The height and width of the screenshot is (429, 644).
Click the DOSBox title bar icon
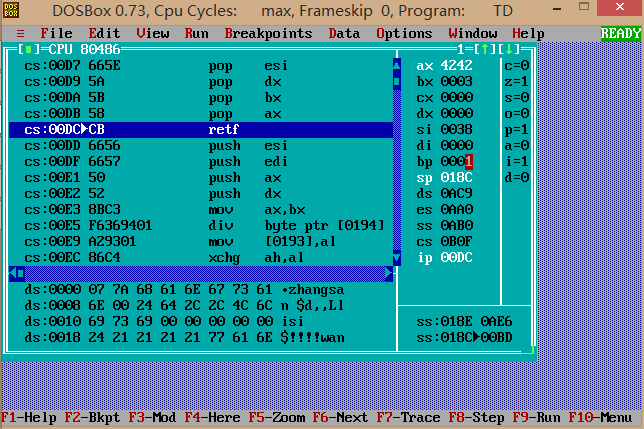click(11, 10)
